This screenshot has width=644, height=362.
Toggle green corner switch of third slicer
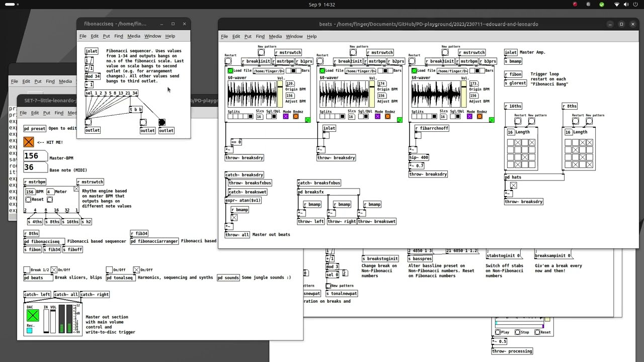[x=492, y=120]
